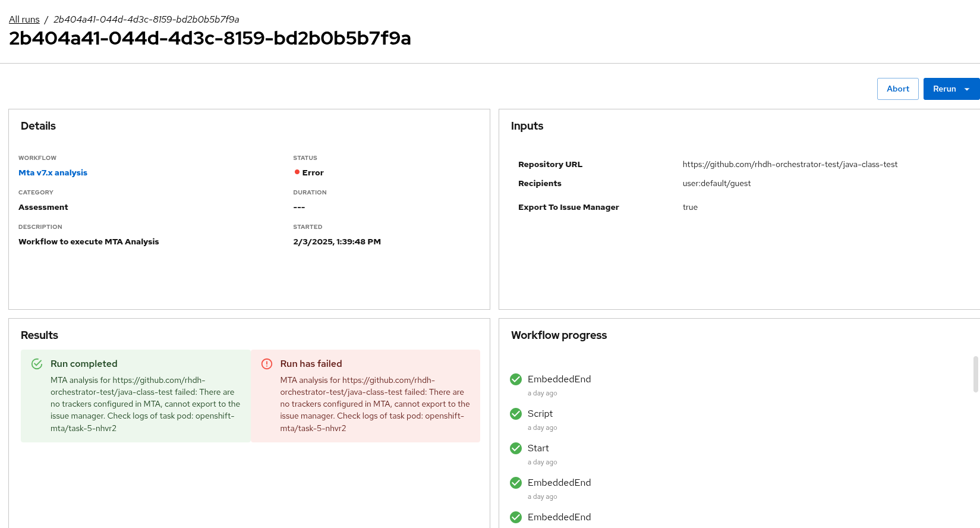
Task: Click the bottommost EmbeddedEnd check icon
Action: (516, 517)
